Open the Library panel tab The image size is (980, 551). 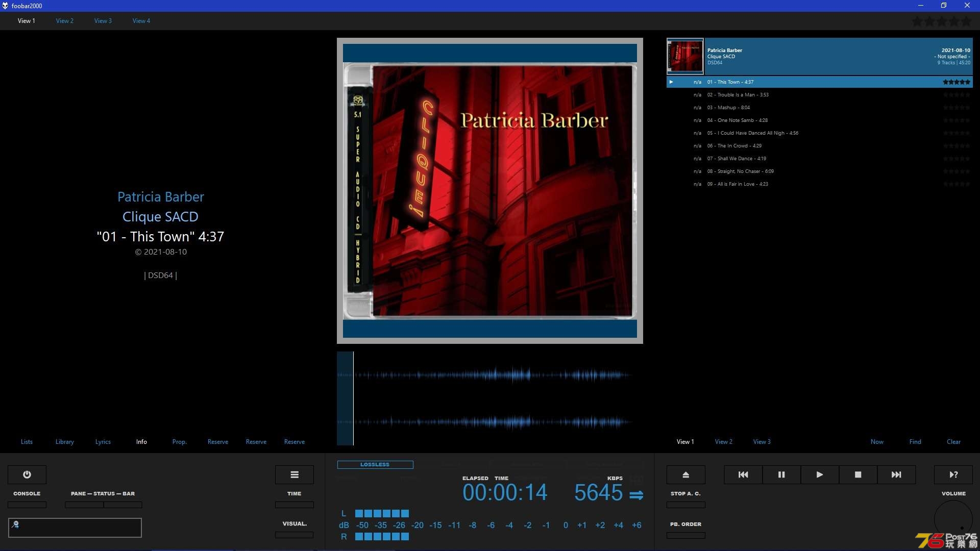[65, 442]
